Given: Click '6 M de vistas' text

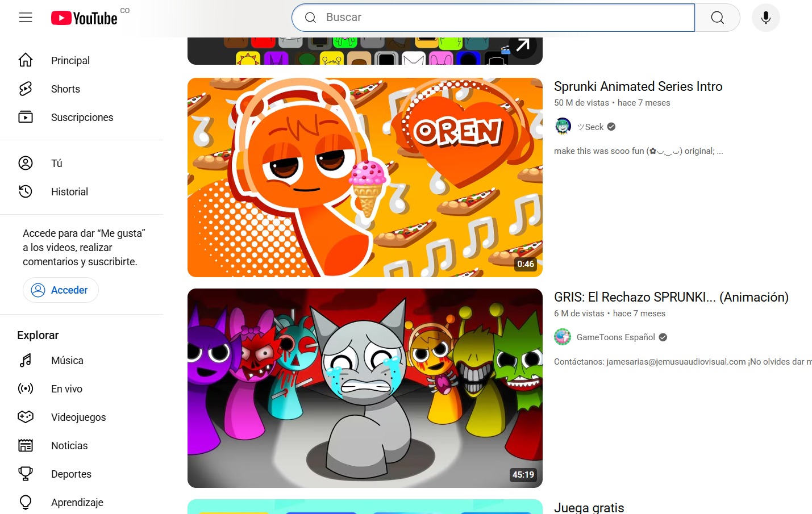Looking at the screenshot, I should [x=579, y=314].
